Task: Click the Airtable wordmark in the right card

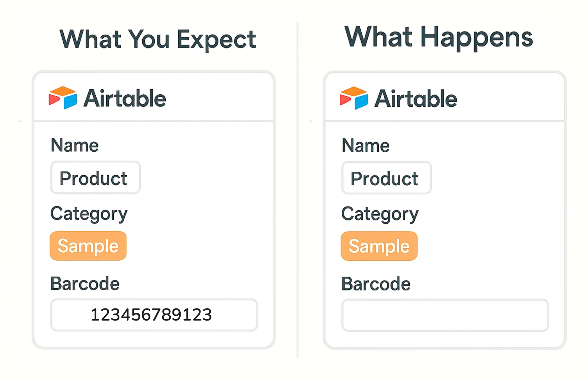Action: point(416,98)
